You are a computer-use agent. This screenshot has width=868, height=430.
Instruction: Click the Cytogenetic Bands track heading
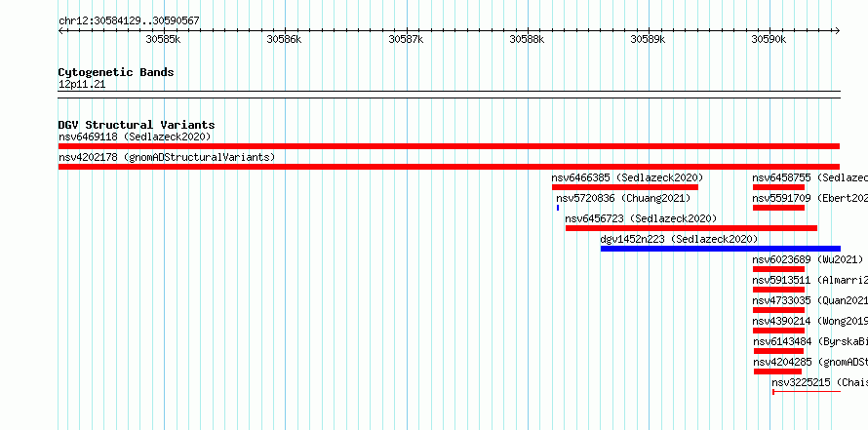(116, 72)
